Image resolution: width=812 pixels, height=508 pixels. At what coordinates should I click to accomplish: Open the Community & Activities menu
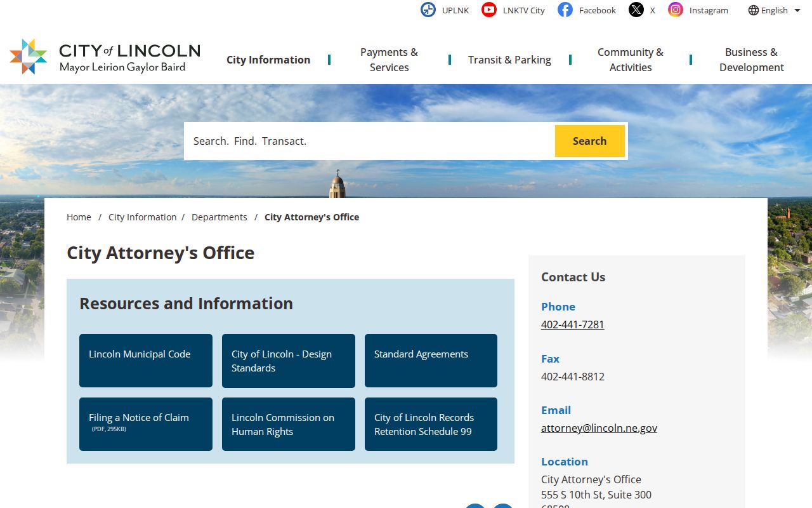point(631,60)
